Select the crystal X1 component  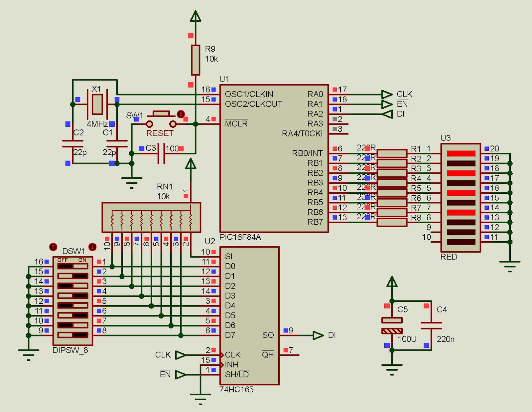(97, 104)
